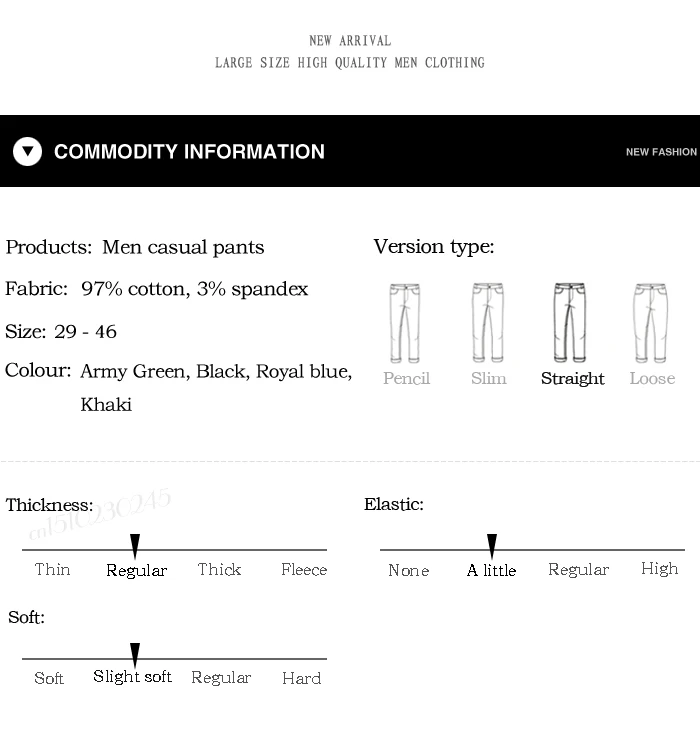Click the Slight soft label
The height and width of the screenshot is (747, 700).
coord(132,676)
